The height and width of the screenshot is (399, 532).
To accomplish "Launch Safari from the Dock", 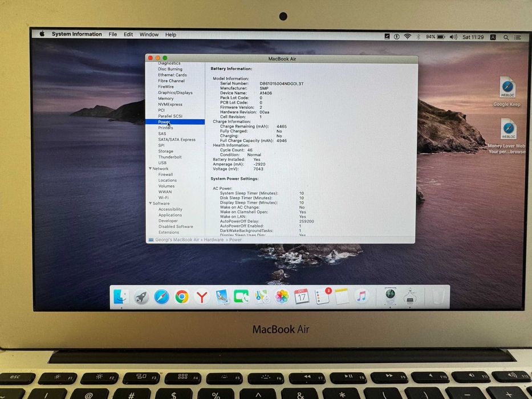I will [161, 297].
